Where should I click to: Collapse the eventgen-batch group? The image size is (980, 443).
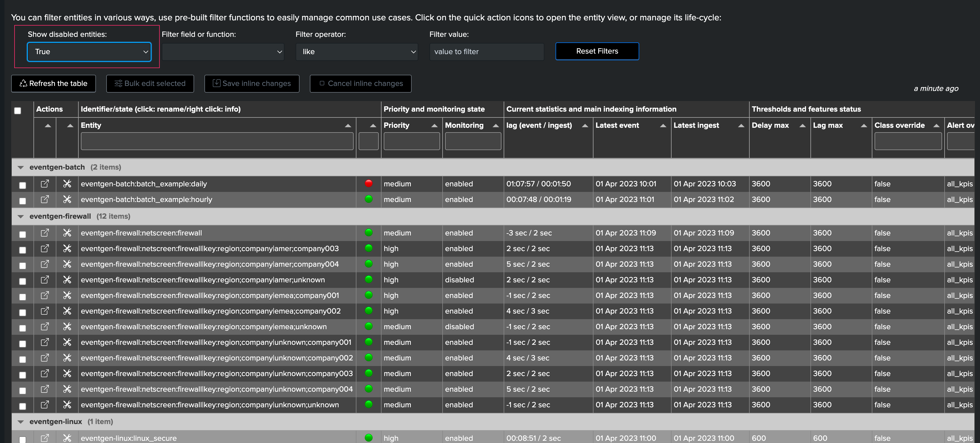(21, 167)
